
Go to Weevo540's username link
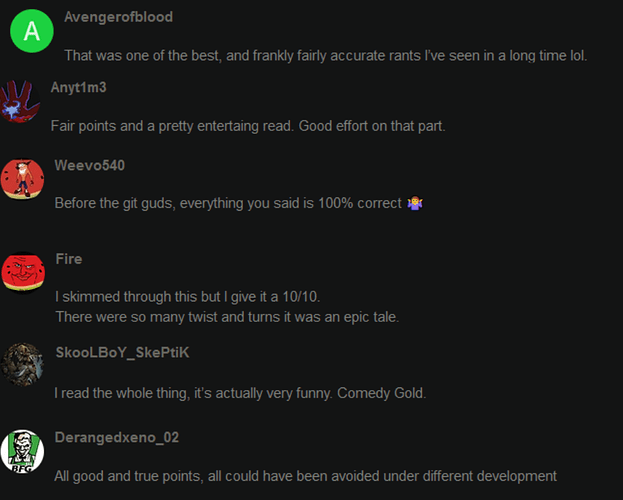[90, 165]
